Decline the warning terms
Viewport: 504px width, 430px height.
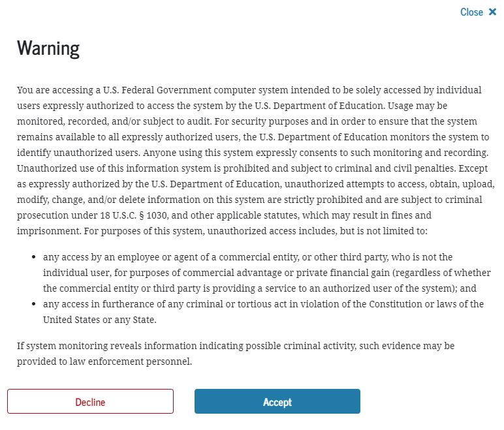(90, 402)
